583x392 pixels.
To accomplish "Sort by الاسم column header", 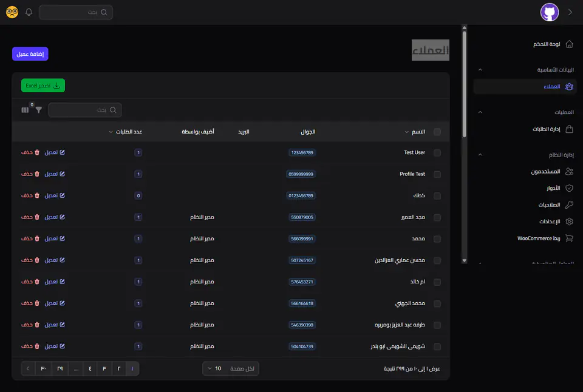I will click(415, 132).
